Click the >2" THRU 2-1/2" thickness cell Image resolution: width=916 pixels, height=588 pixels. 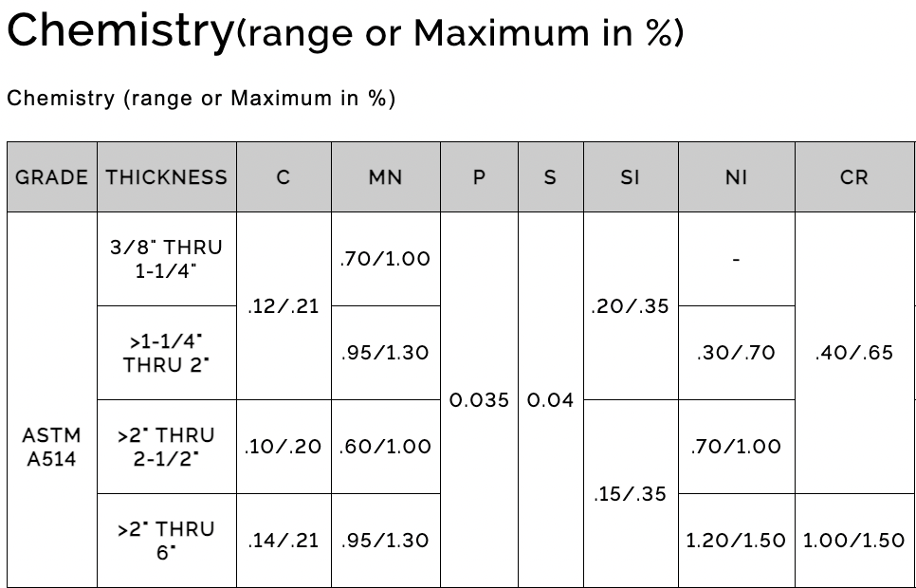tap(167, 447)
